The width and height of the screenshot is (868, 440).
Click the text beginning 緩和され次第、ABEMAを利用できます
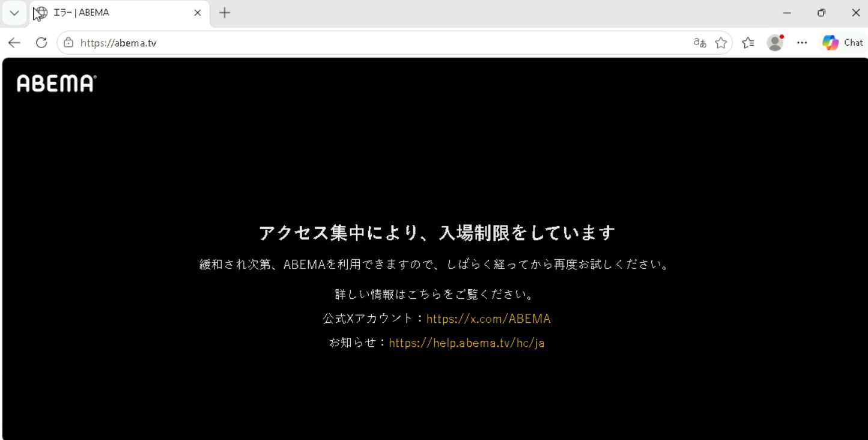coord(435,264)
